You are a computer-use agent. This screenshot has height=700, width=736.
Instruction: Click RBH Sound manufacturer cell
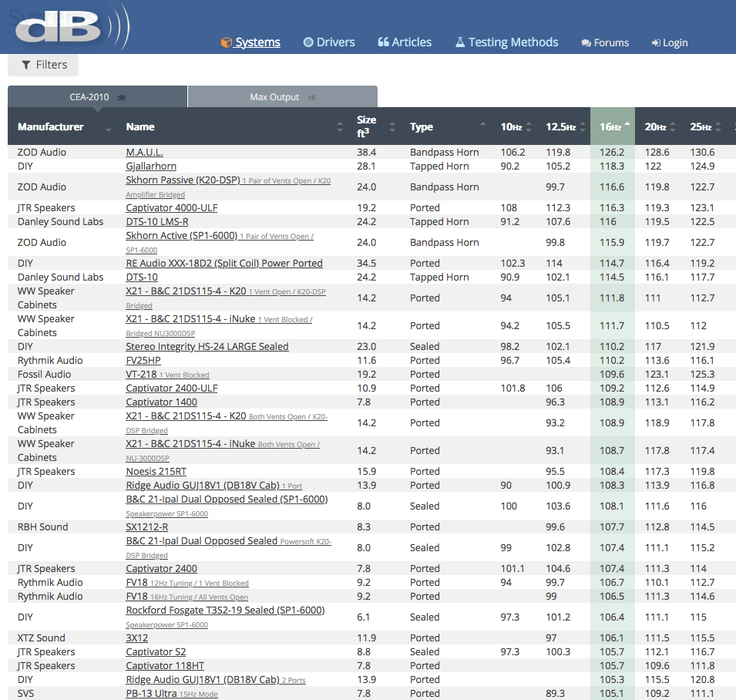[x=42, y=527]
